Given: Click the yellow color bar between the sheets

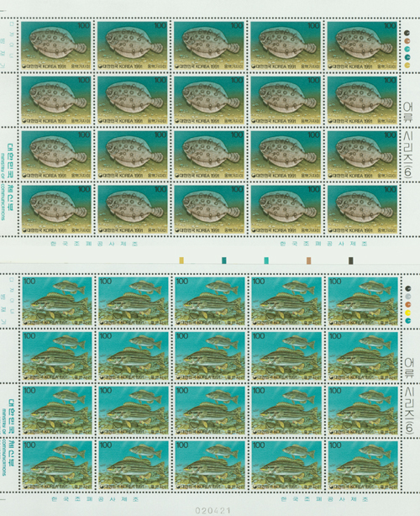Looking at the screenshot, I should 181,261.
